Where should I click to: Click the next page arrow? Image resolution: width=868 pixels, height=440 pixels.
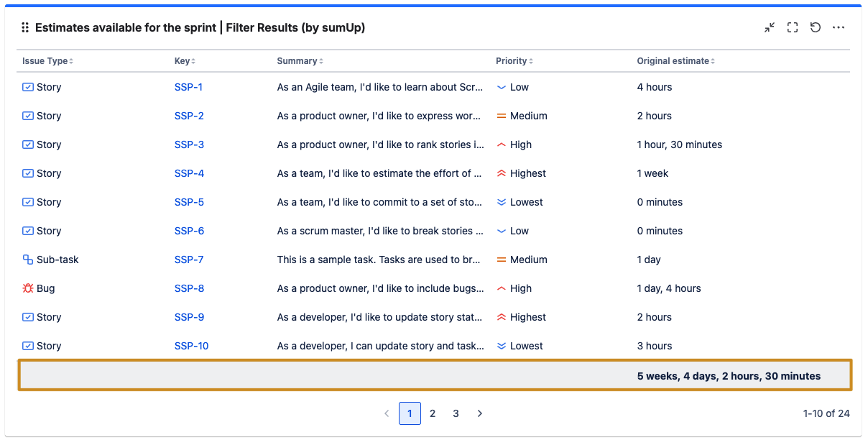coord(480,413)
